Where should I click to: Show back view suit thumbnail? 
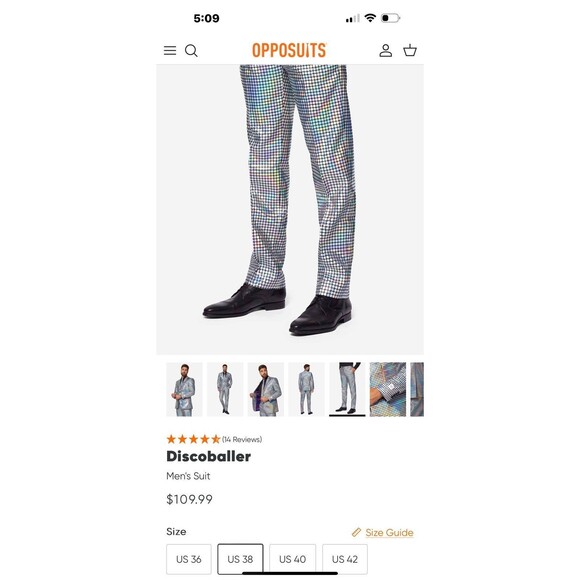[306, 389]
